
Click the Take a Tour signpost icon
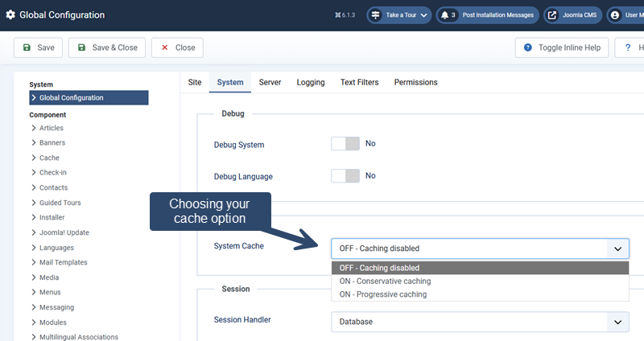pyautogui.click(x=375, y=15)
